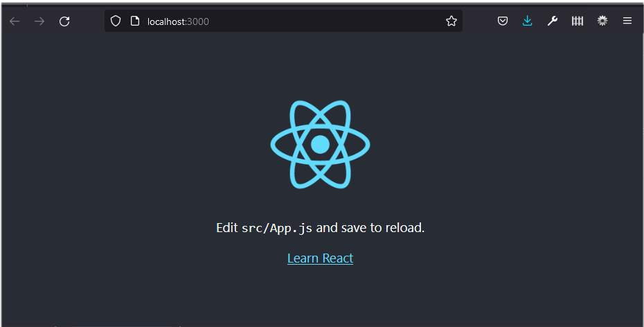The image size is (644, 327).
Task: Bookmark this page with the star
Action: pyautogui.click(x=451, y=21)
